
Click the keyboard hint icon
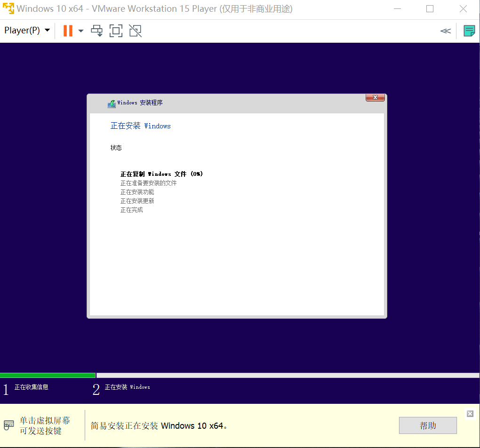pyautogui.click(x=8, y=425)
